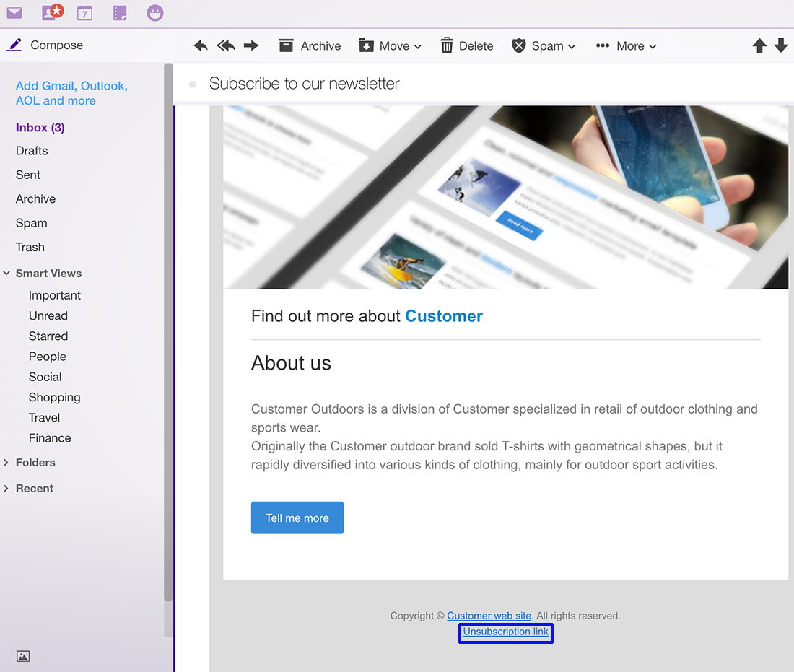The height and width of the screenshot is (672, 794).
Task: Click the About us heading
Action: click(291, 363)
